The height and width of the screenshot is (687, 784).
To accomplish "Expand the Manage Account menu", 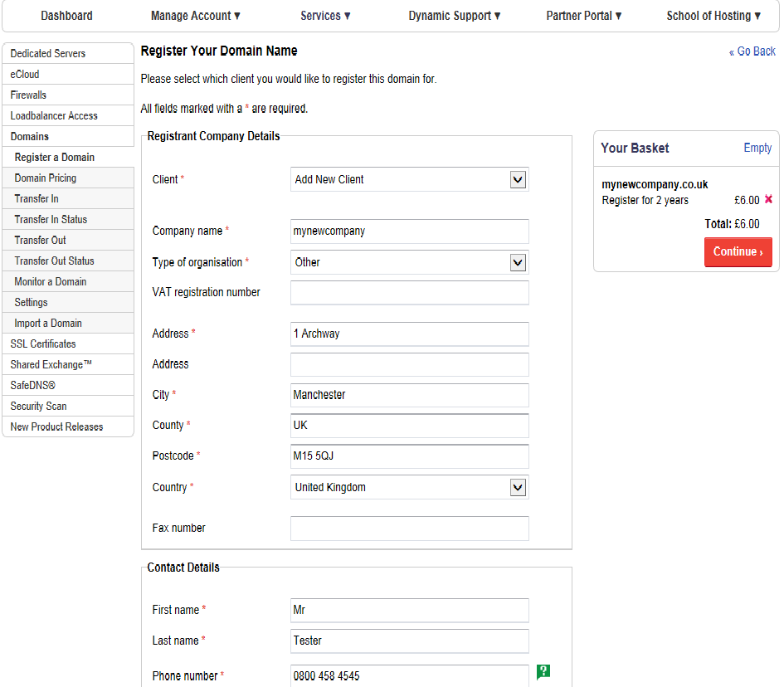I will (x=196, y=16).
